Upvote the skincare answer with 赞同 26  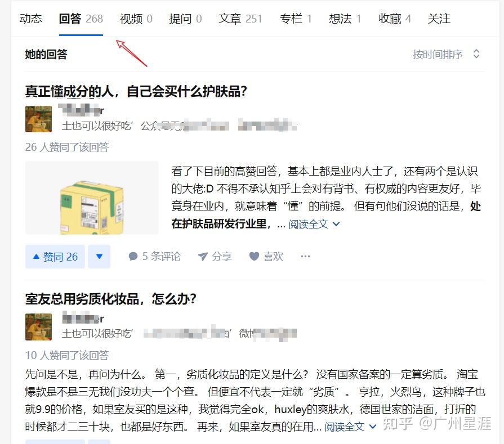point(55,257)
